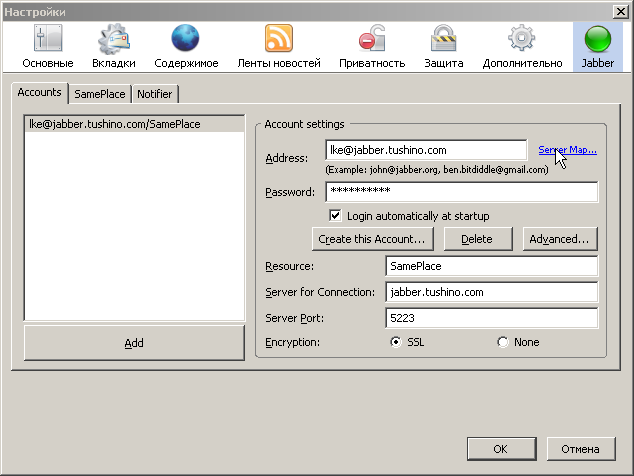Switch to the SamePlace tab
This screenshot has height=476, width=634.
click(x=100, y=94)
